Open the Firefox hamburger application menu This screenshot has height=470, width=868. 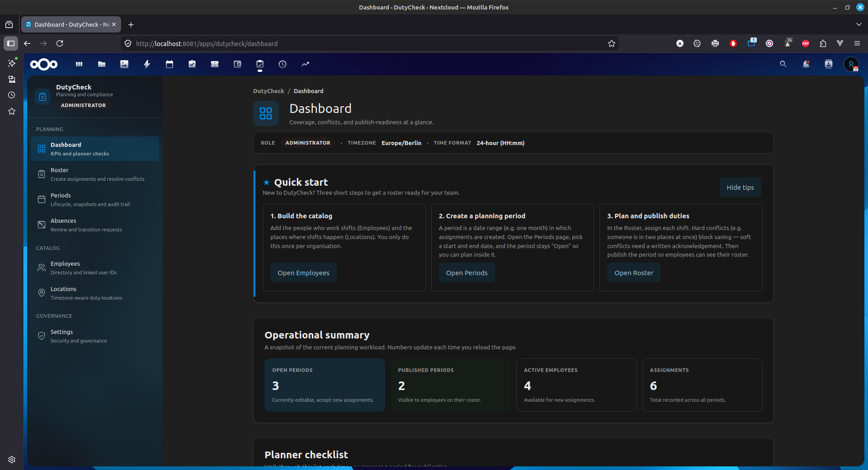click(857, 43)
